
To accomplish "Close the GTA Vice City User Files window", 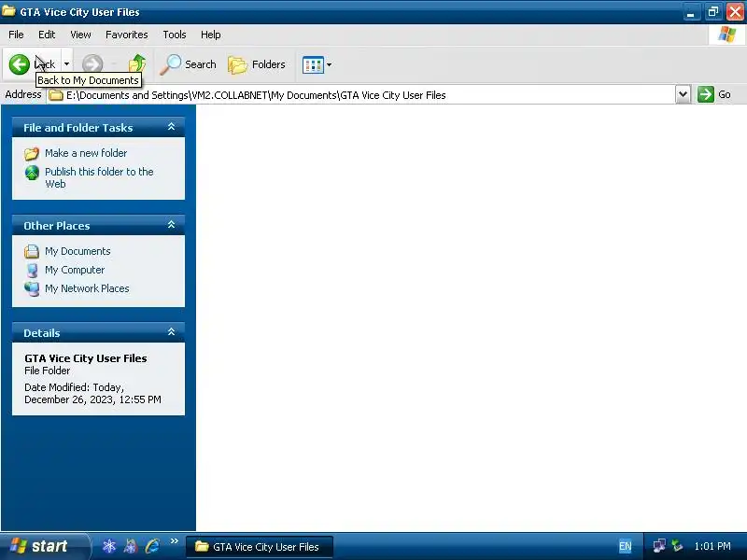I will pyautogui.click(x=735, y=12).
